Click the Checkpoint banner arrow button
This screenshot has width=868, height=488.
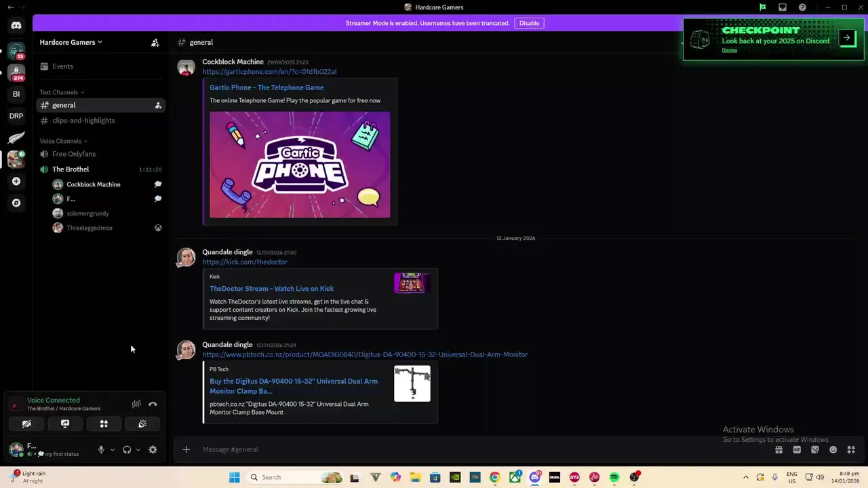pyautogui.click(x=847, y=38)
